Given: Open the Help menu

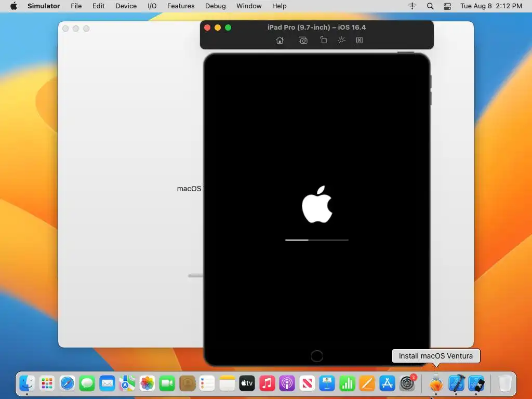Looking at the screenshot, I should tap(279, 6).
